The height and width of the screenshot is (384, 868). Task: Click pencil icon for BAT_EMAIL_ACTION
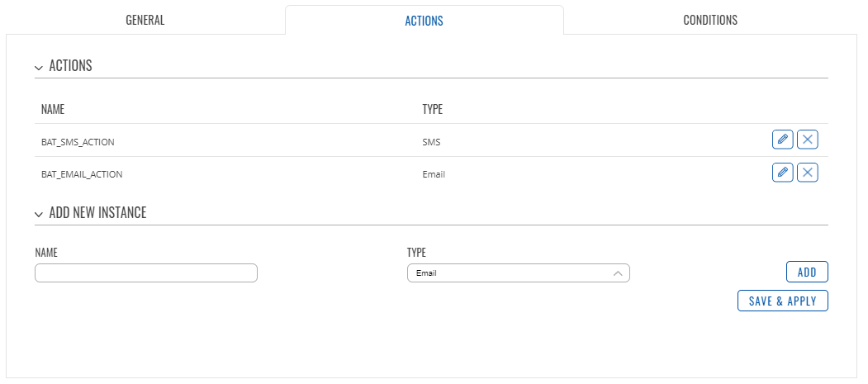click(x=782, y=173)
